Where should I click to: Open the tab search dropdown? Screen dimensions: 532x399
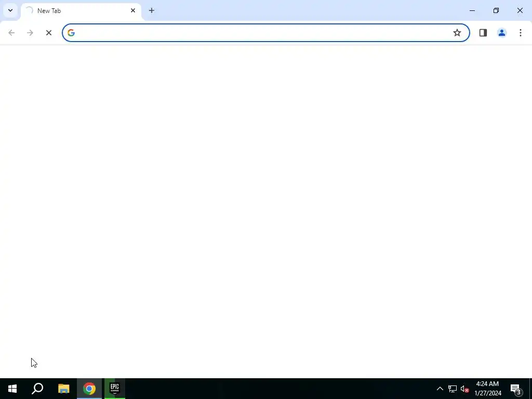tap(10, 10)
